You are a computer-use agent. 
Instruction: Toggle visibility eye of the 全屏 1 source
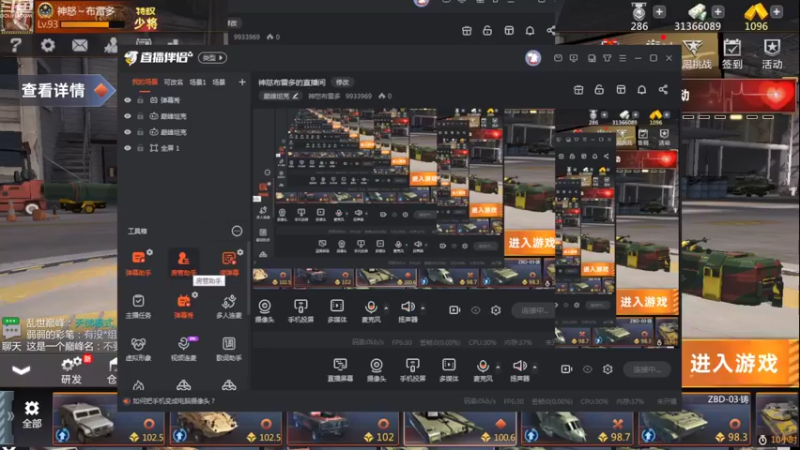click(x=128, y=148)
